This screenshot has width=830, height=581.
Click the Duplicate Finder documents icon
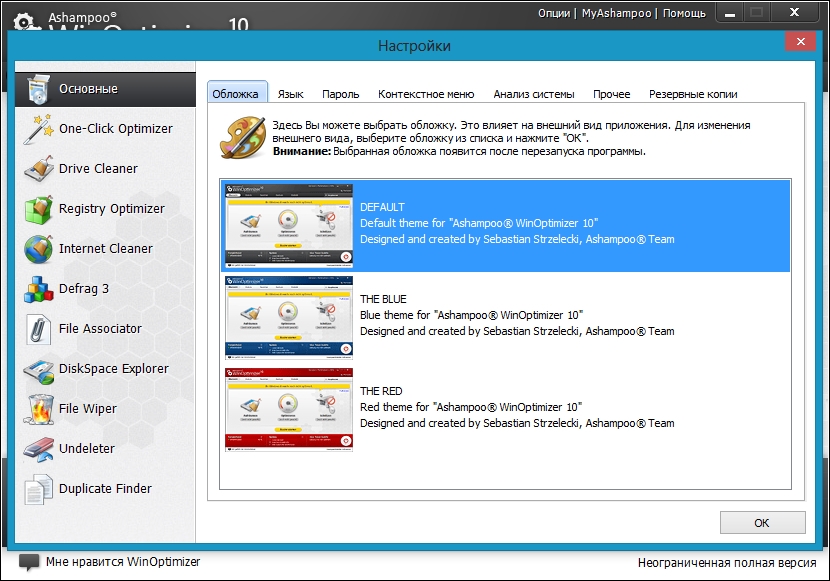coord(38,489)
